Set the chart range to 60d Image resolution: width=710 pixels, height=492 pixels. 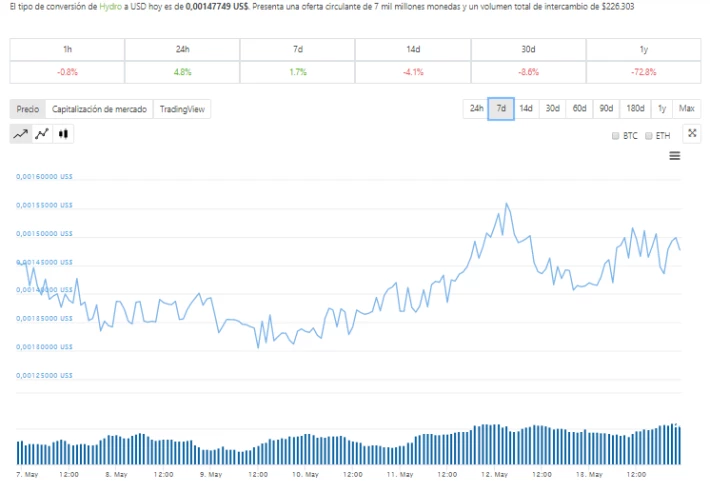580,109
